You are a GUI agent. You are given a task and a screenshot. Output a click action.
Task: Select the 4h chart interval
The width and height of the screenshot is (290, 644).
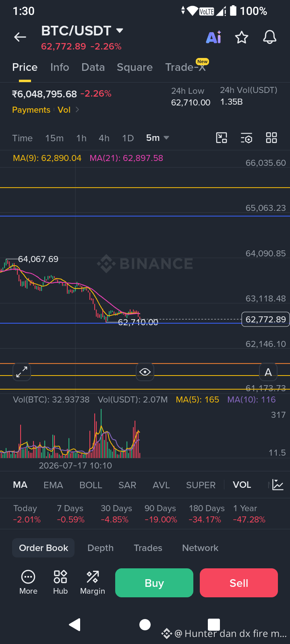pos(104,138)
